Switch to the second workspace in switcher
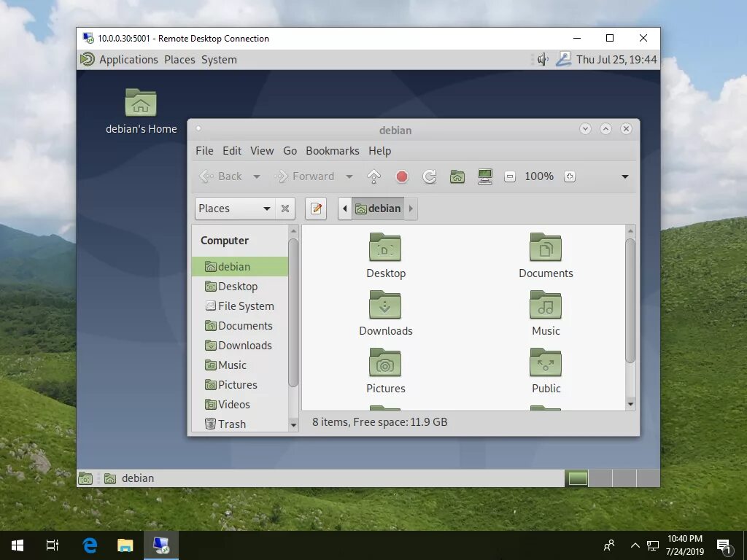Viewport: 747px width, 560px height. [600, 478]
